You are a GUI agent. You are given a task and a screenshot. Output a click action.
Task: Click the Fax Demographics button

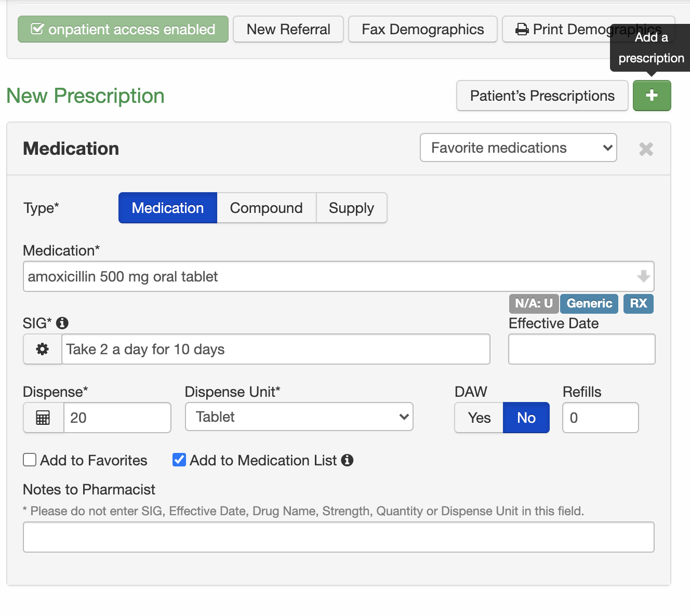point(423,29)
